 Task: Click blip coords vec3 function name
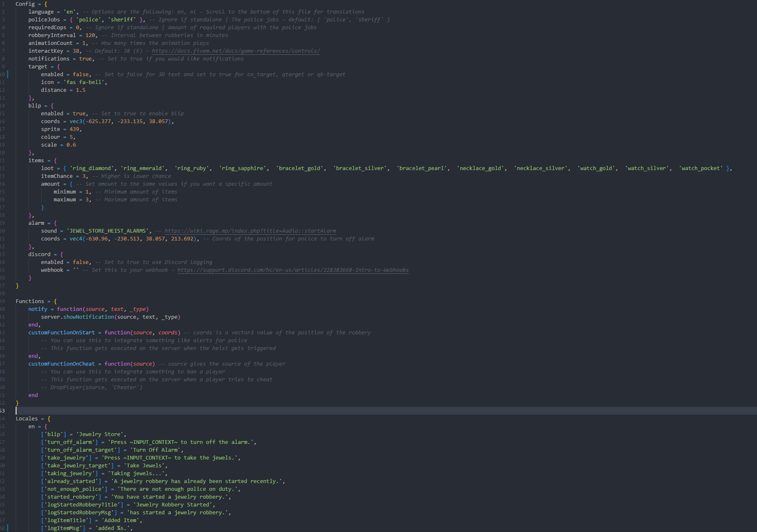76,121
